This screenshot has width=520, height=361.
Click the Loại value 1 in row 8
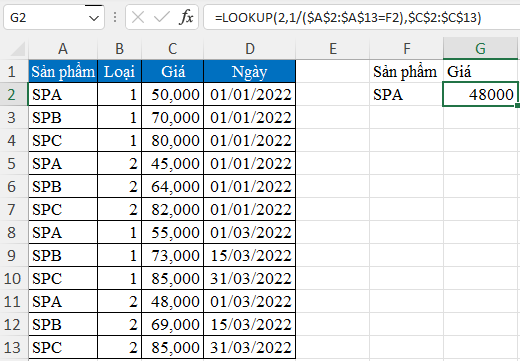[119, 232]
